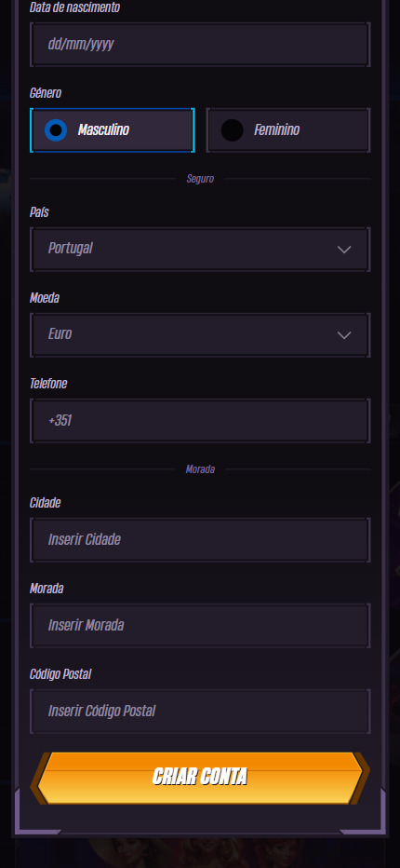
Task: Click the Masculino label text
Action: pos(103,130)
